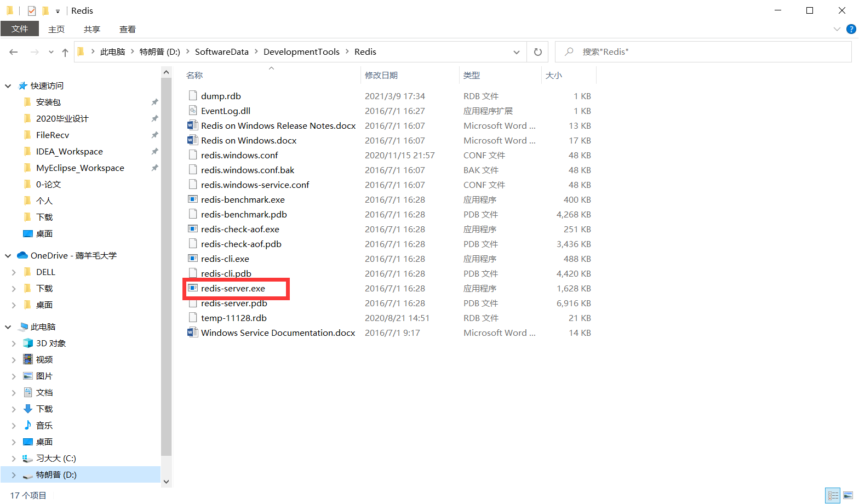Open the 文件 menu tab
The height and width of the screenshot is (504, 859).
[x=20, y=29]
